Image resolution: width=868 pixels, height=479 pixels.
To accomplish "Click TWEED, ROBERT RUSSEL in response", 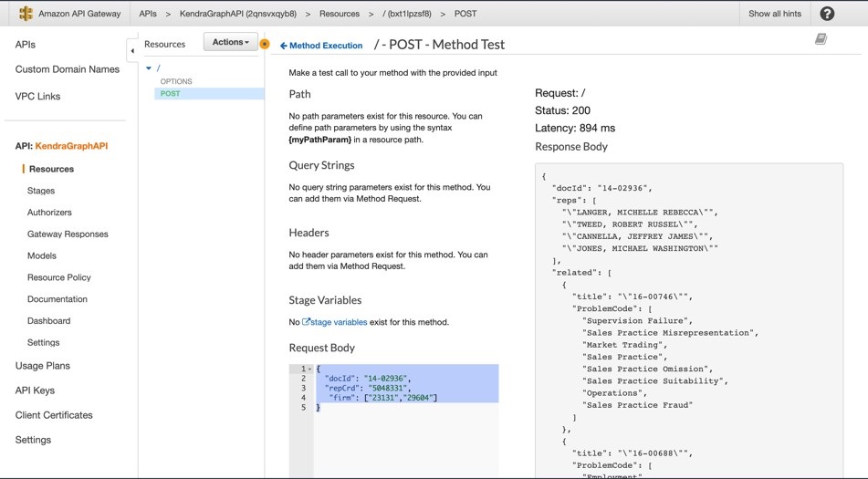I will click(x=630, y=224).
